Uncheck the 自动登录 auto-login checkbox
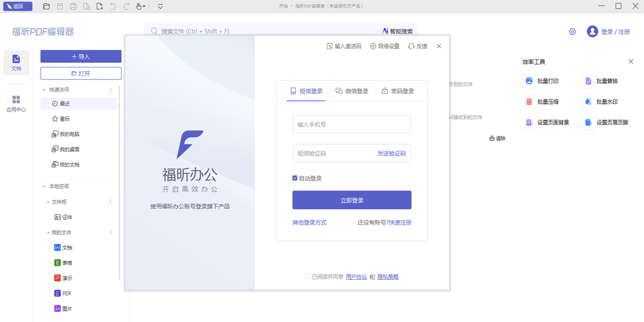Viewport: 644px width, 322px height. (295, 178)
